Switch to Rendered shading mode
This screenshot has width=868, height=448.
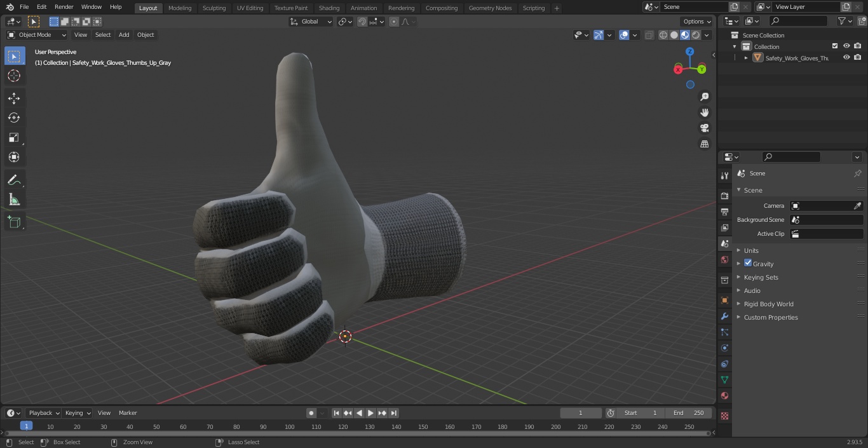pyautogui.click(x=696, y=35)
